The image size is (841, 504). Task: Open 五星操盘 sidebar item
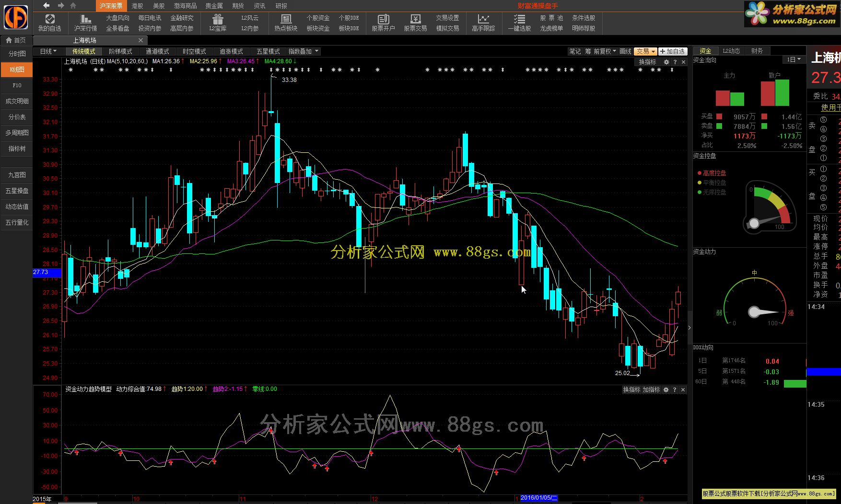tap(17, 191)
